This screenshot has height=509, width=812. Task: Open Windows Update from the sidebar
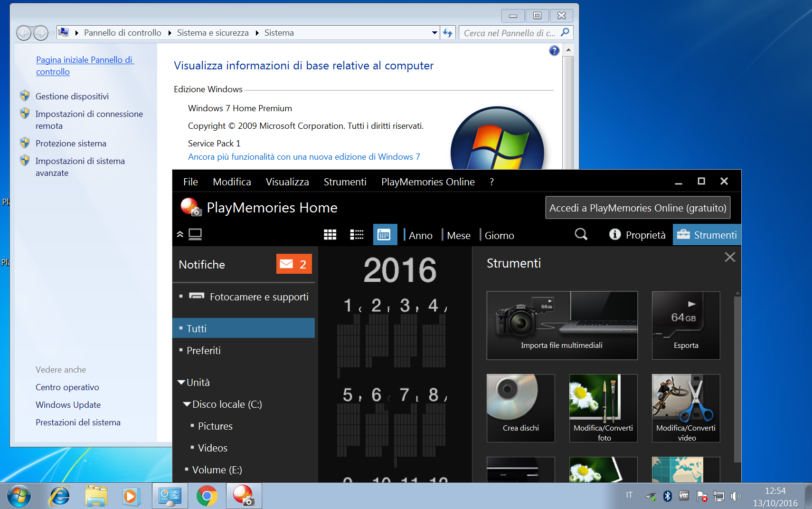pyautogui.click(x=68, y=404)
